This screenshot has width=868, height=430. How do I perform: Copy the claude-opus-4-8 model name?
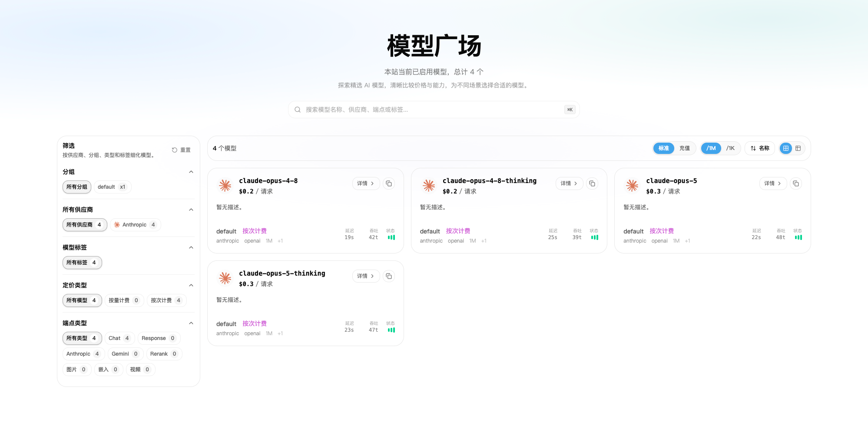click(389, 183)
